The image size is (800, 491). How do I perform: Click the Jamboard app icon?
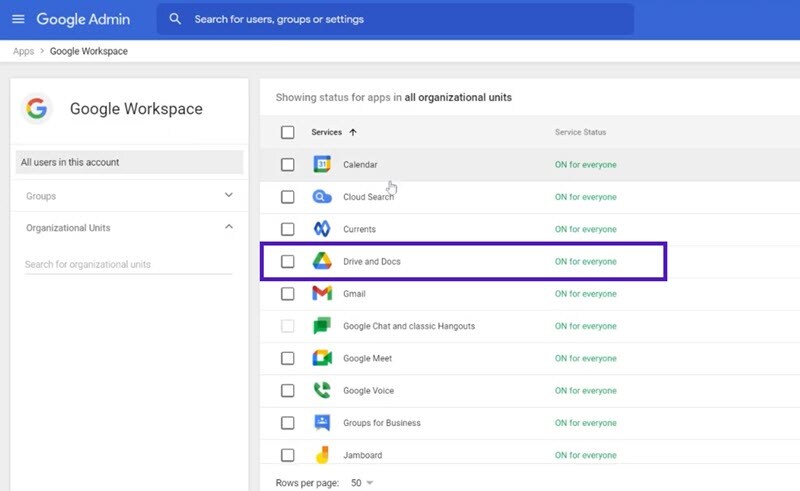pyautogui.click(x=322, y=455)
